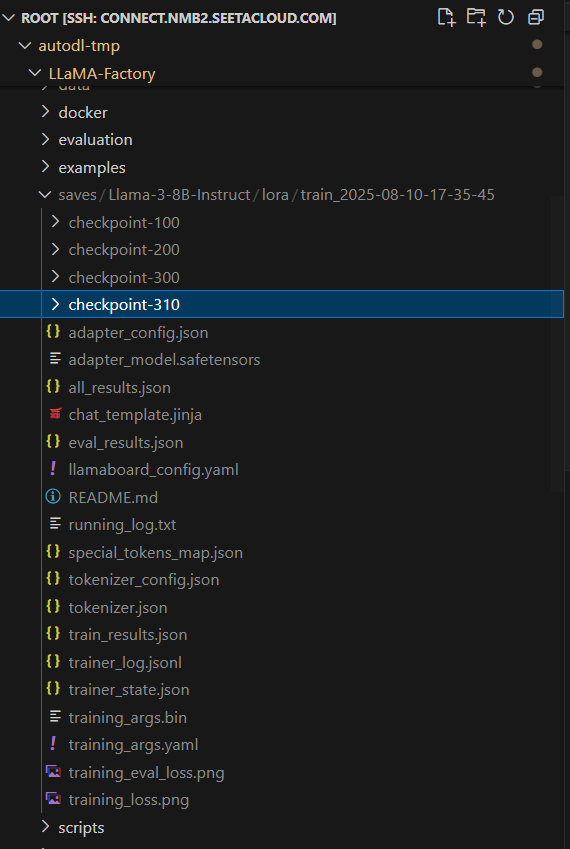570x849 pixels.
Task: Open training_args.yaml file
Action: coord(133,745)
